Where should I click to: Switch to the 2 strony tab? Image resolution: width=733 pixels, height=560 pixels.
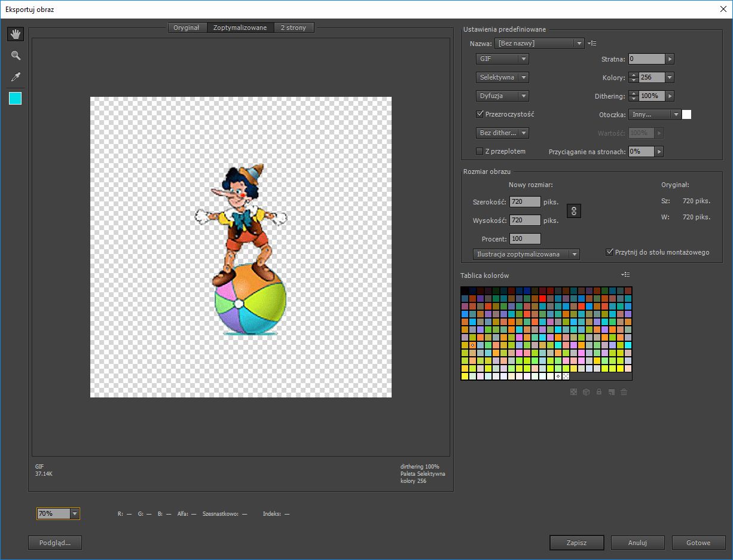293,27
